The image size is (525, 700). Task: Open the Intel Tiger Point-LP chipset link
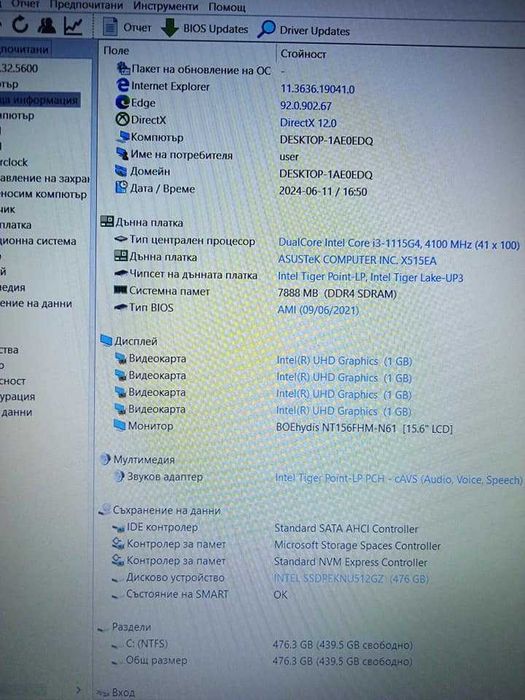tap(370, 277)
